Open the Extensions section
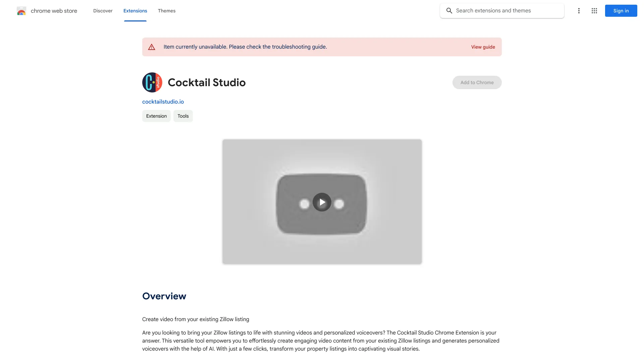 click(135, 11)
